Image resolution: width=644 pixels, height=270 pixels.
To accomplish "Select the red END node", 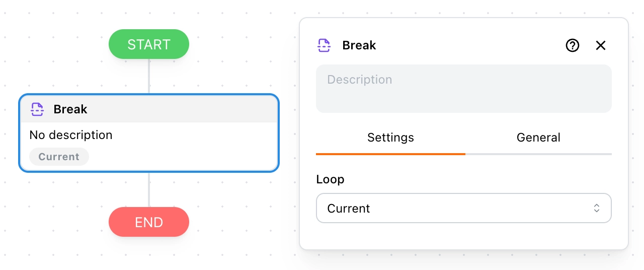I will pos(149,222).
